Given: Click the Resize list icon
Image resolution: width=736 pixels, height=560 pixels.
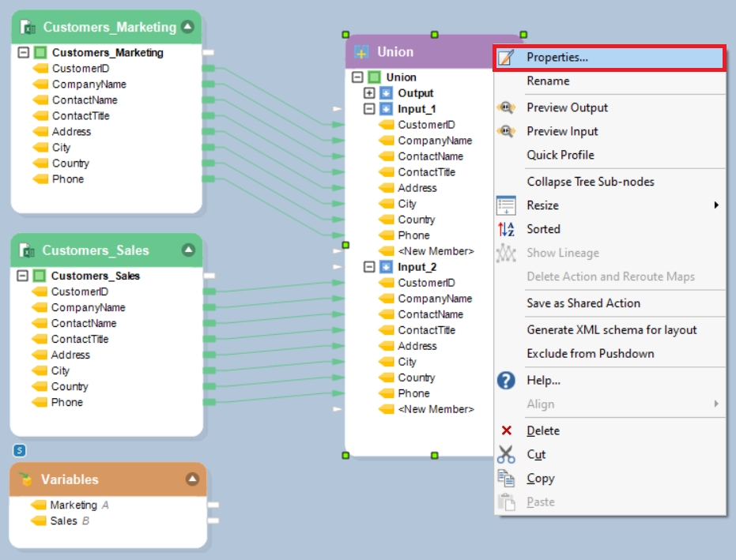Looking at the screenshot, I should 506,205.
